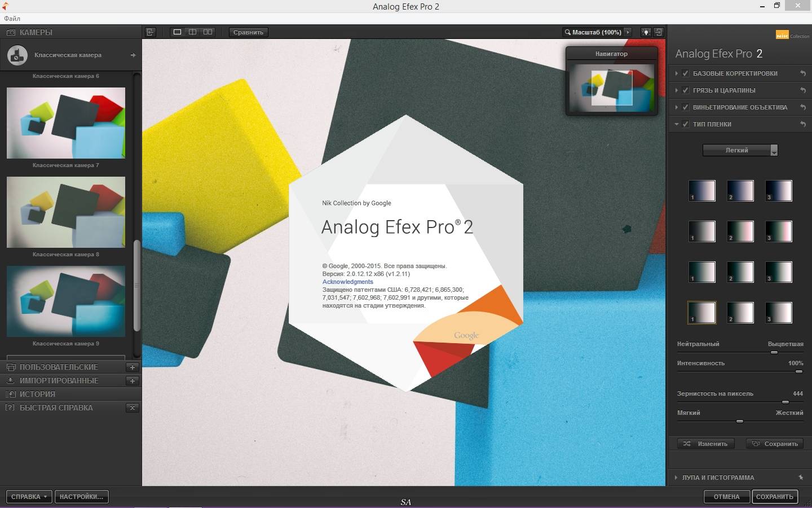Click the Сравнить button

[249, 32]
